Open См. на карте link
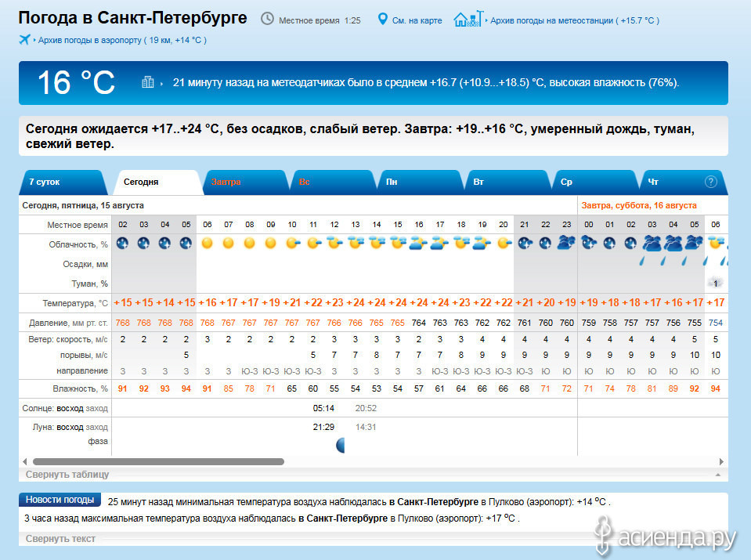 [x=417, y=20]
